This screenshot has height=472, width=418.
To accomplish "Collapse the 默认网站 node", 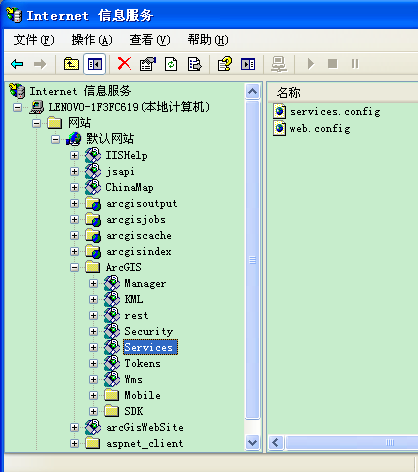I will pyautogui.click(x=55, y=139).
